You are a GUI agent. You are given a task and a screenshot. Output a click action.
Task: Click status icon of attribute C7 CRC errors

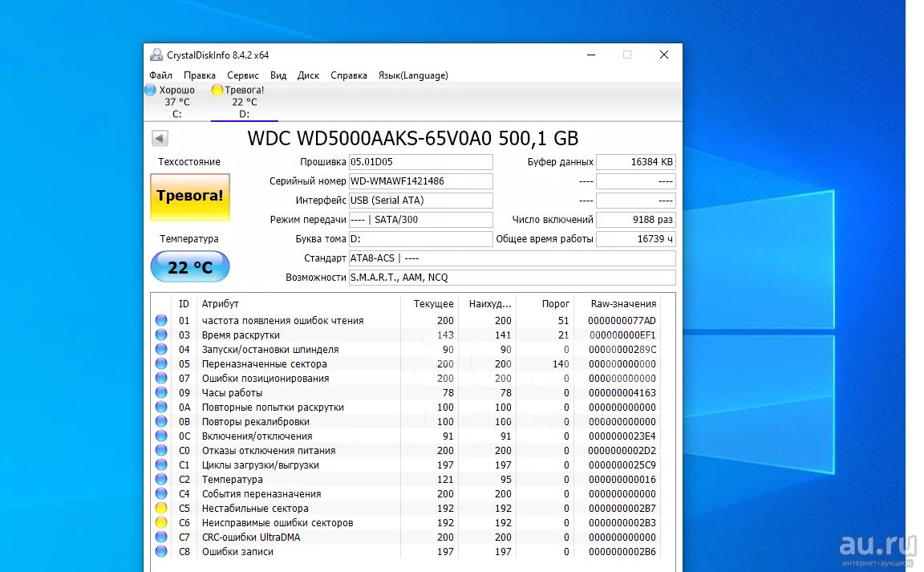(161, 538)
